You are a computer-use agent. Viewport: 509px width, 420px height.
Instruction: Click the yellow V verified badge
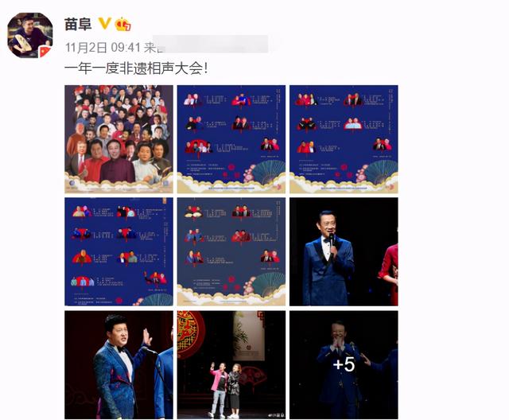(x=104, y=24)
